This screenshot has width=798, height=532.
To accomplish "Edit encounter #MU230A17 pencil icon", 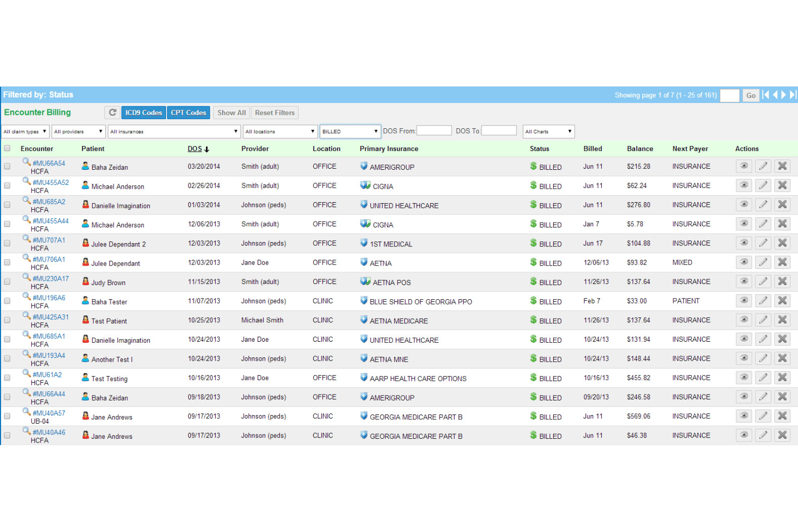I will [x=763, y=281].
